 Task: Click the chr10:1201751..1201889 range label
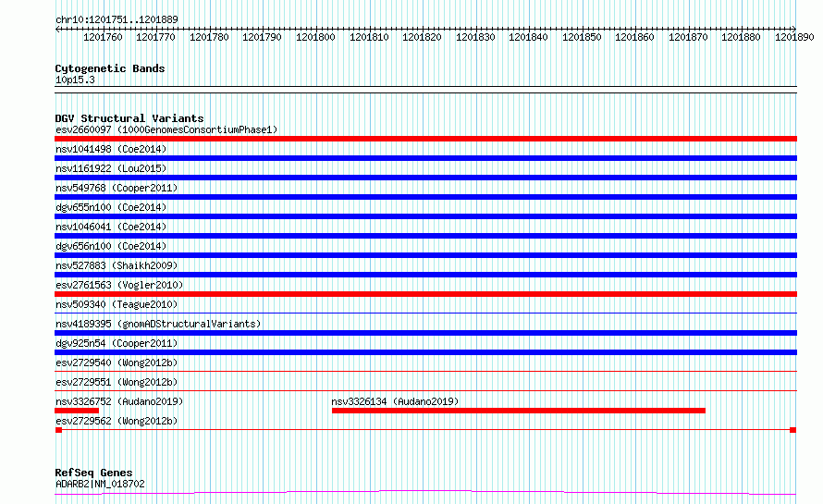[117, 20]
